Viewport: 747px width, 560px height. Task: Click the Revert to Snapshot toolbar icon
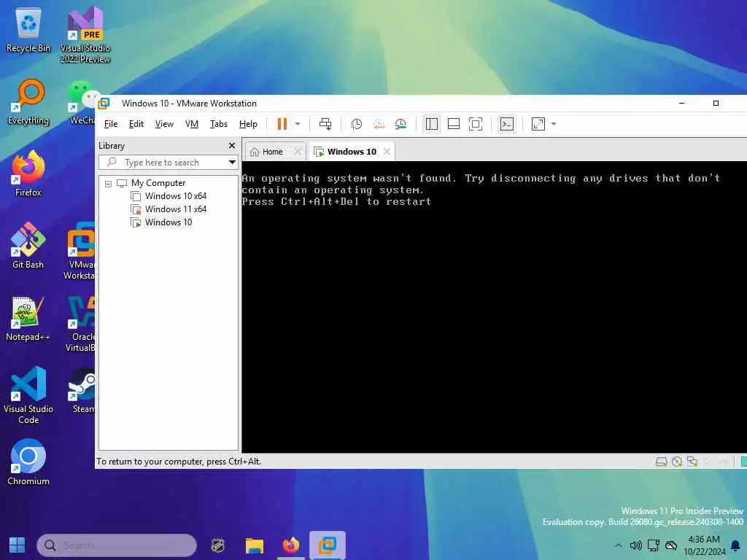tap(379, 124)
